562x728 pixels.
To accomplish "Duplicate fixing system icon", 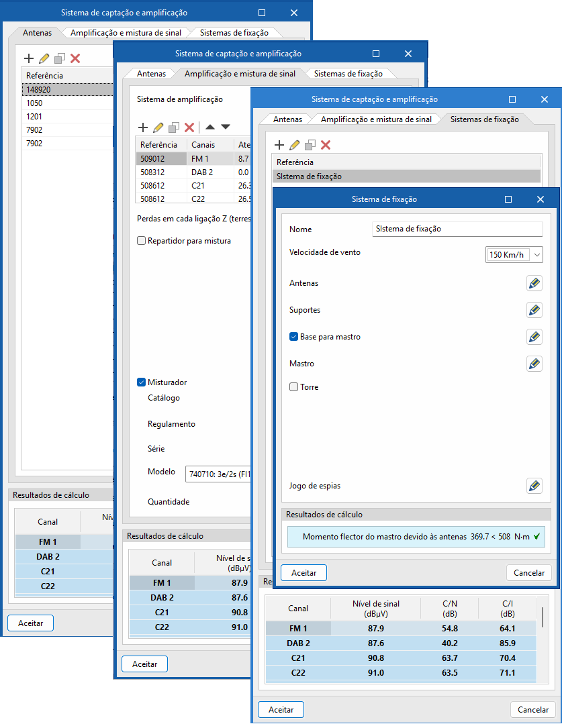I will (x=310, y=145).
